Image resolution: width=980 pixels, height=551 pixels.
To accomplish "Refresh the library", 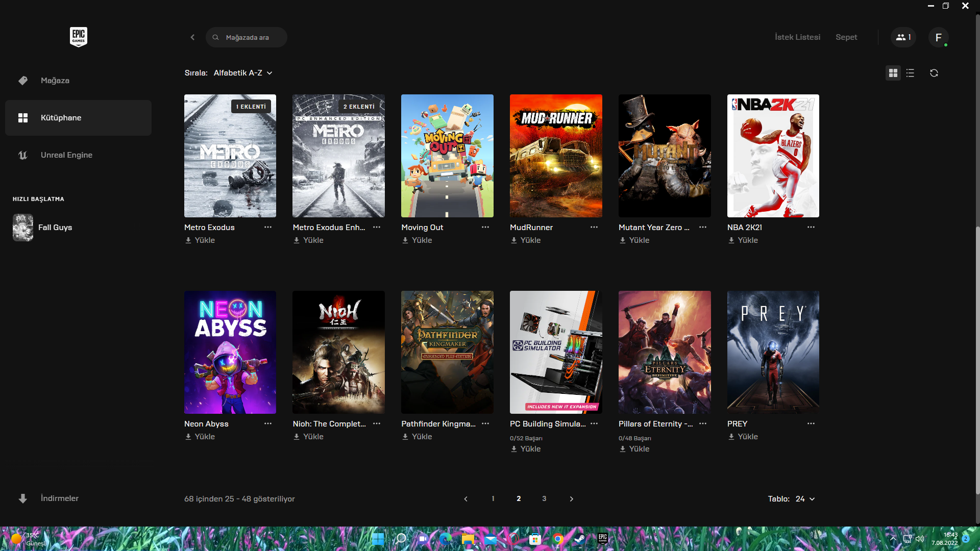I will point(934,73).
